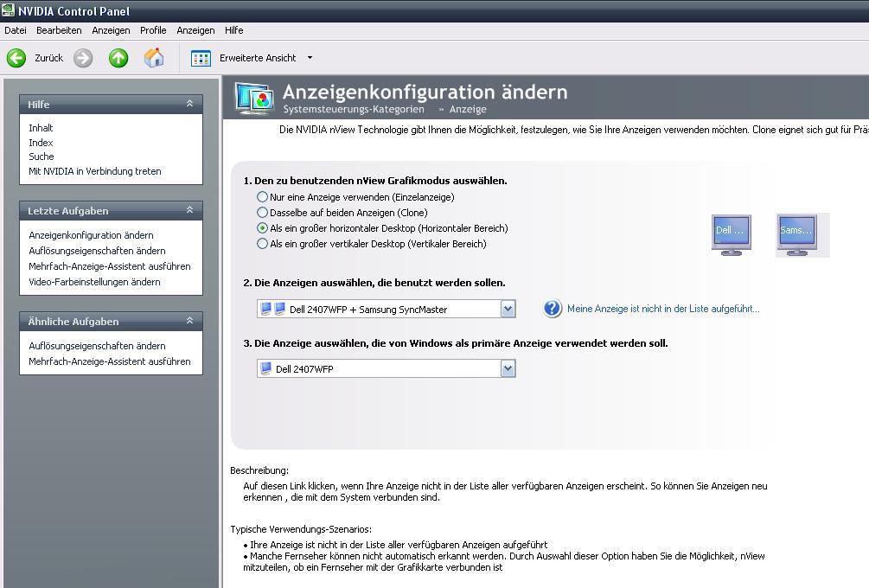Open the Bearbeiten menu
Viewport: 869px width, 588px height.
[x=59, y=30]
